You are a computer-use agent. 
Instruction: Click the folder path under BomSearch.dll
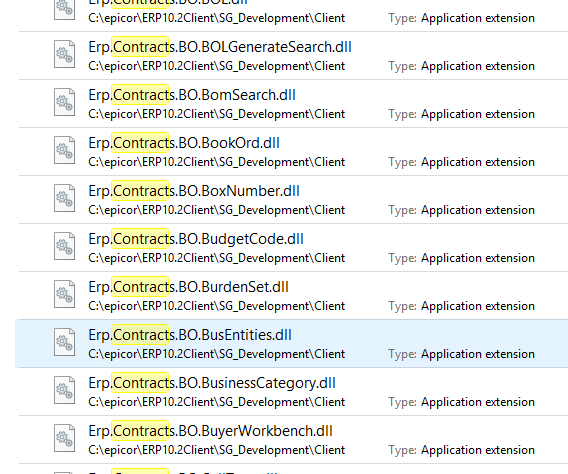pyautogui.click(x=217, y=114)
